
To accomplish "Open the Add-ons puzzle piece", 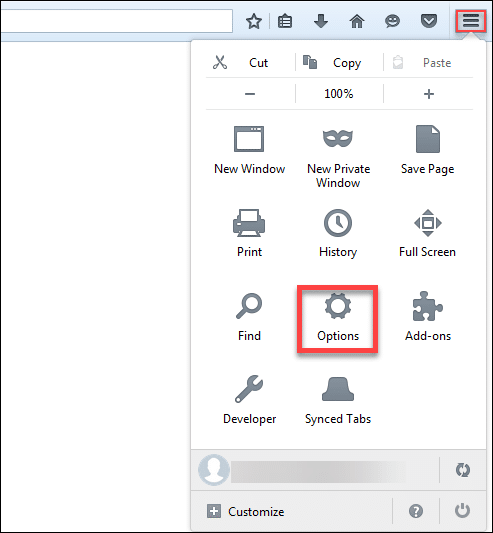I will (428, 316).
